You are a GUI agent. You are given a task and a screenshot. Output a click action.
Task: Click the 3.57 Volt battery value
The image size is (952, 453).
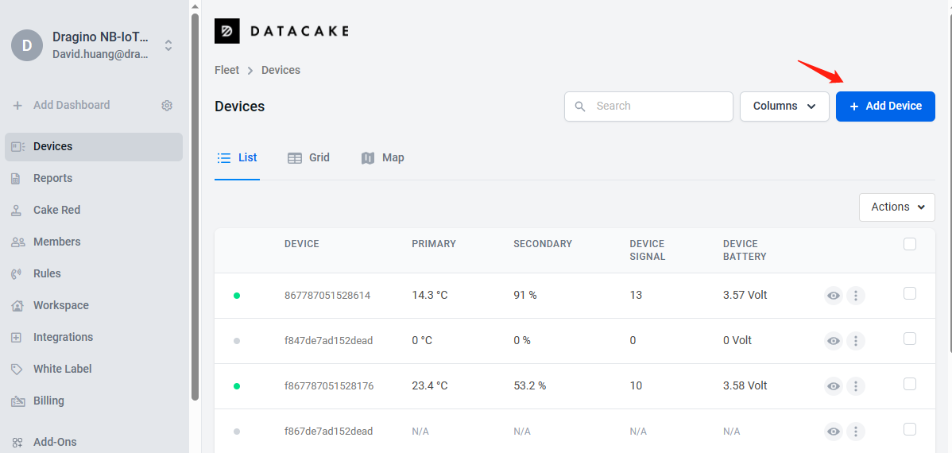click(745, 296)
